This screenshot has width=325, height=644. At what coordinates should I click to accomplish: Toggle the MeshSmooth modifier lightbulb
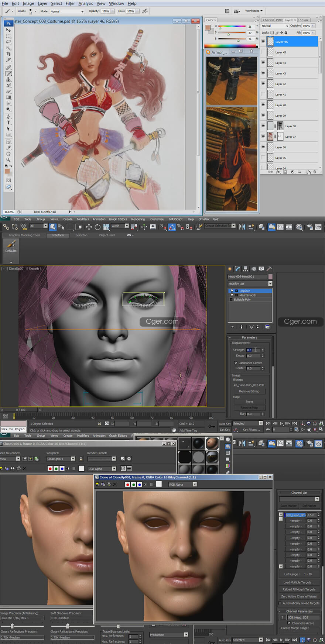[232, 295]
